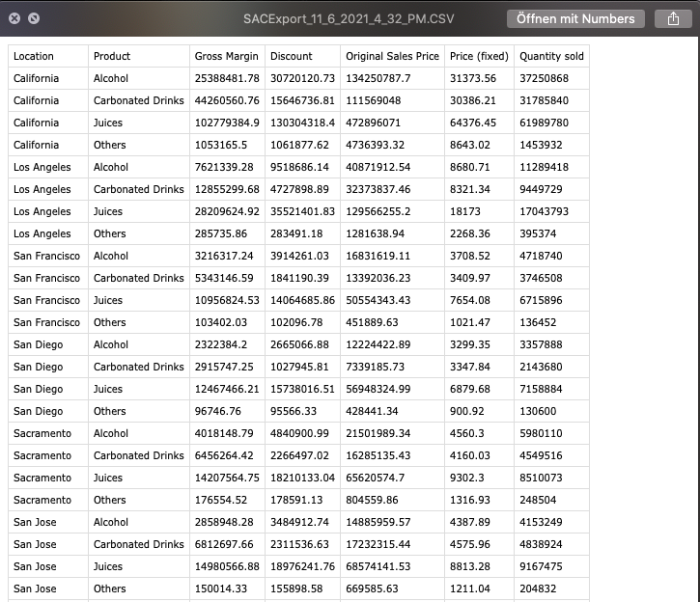Click Sacramento cell in the Others row
700x602 pixels.
pyautogui.click(x=42, y=500)
